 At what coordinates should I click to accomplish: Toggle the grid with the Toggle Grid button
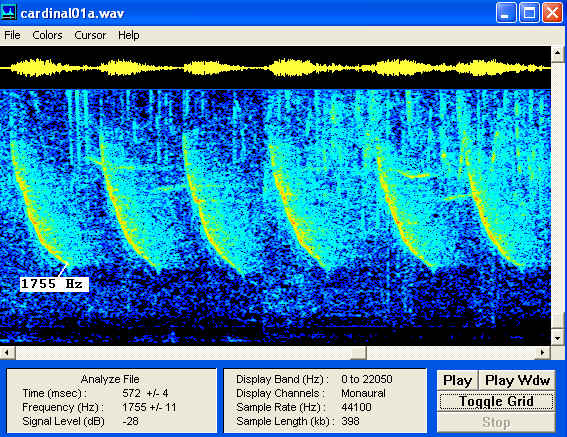496,402
